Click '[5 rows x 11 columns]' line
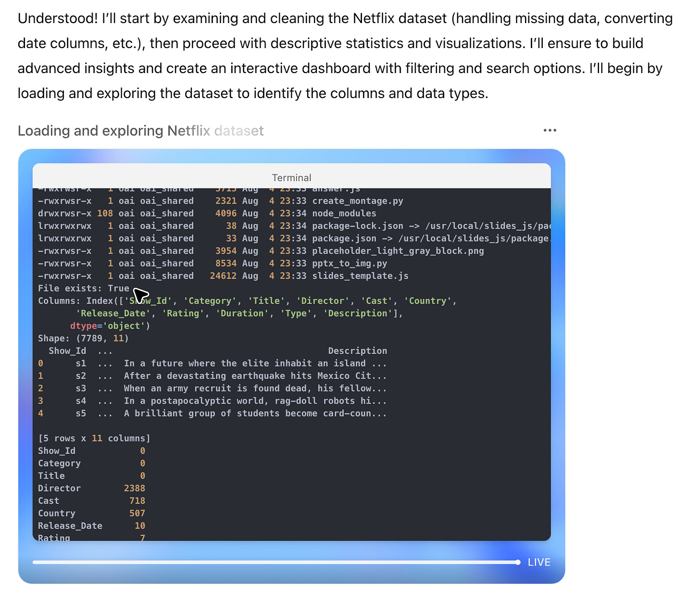700x597 pixels. [x=94, y=438]
